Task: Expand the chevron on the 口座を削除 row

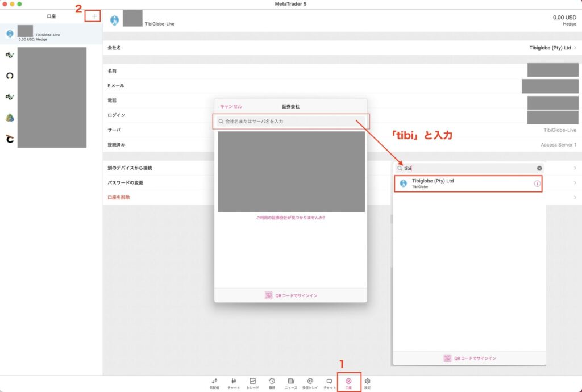Action: pos(575,197)
